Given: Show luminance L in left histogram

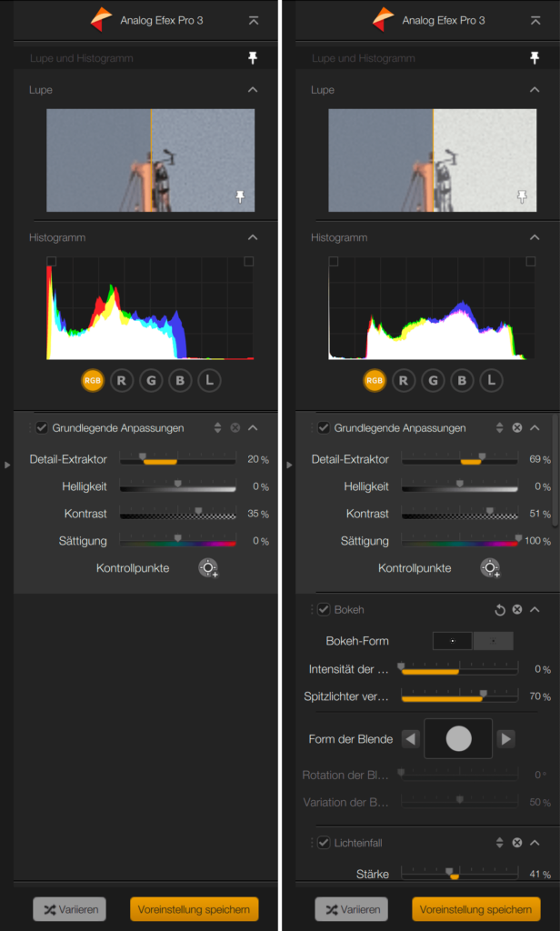Looking at the screenshot, I should click(x=210, y=381).
